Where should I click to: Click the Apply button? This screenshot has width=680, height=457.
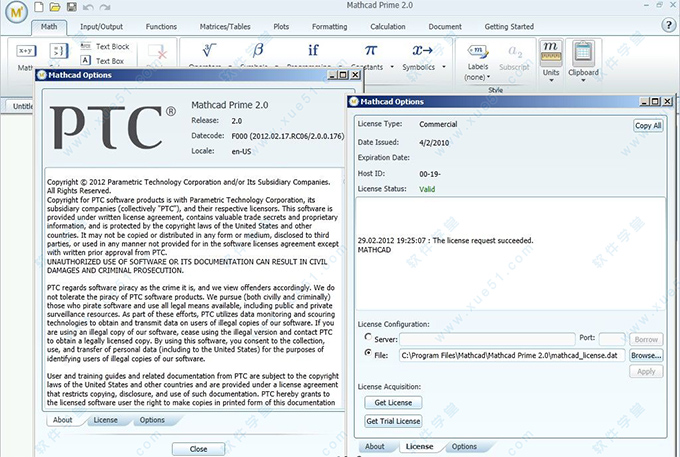pyautogui.click(x=646, y=372)
